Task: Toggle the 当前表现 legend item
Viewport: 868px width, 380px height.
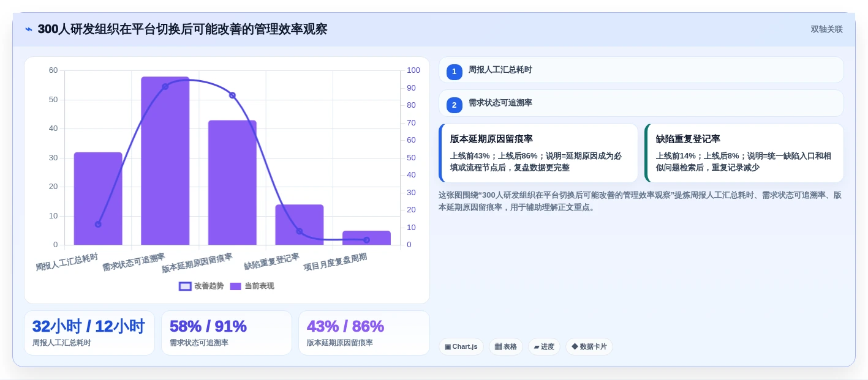Action: pos(252,286)
